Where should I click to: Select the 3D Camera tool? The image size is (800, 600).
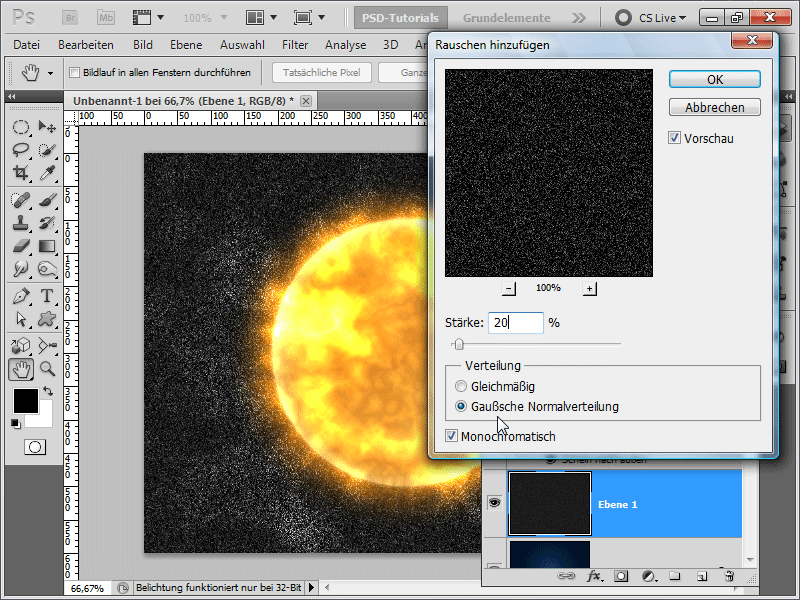click(47, 345)
